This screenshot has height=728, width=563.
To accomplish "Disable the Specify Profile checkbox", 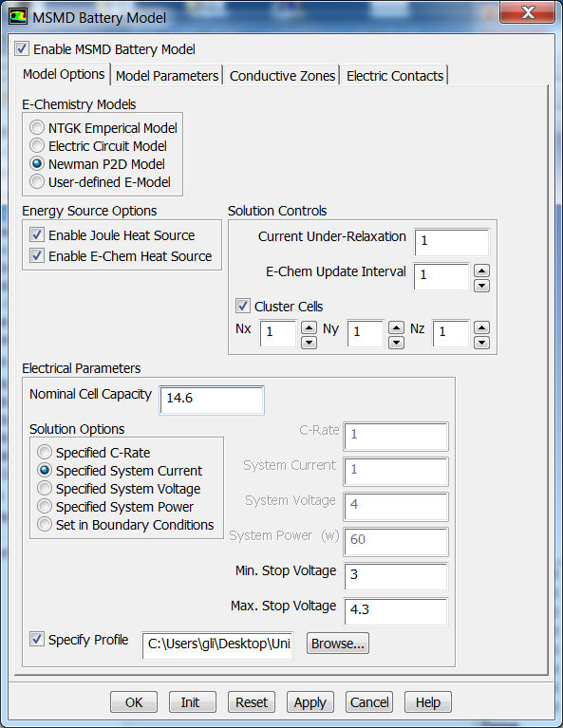I will click(37, 639).
